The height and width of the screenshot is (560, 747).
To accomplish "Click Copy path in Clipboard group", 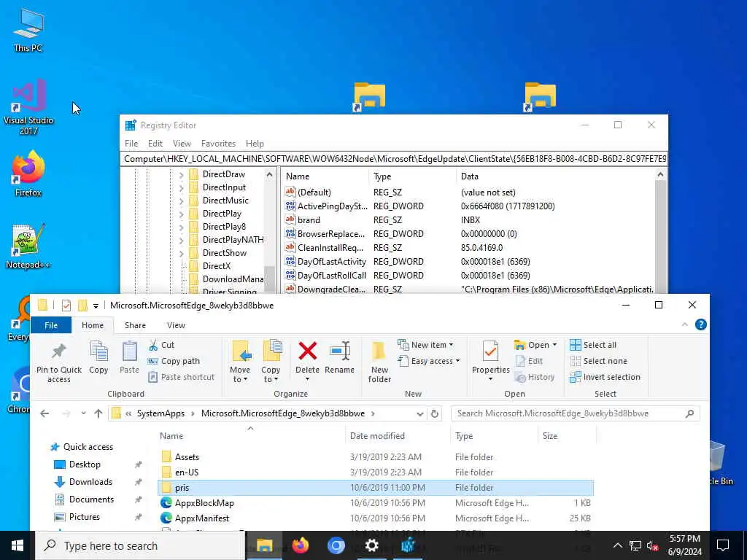I will pos(174,361).
